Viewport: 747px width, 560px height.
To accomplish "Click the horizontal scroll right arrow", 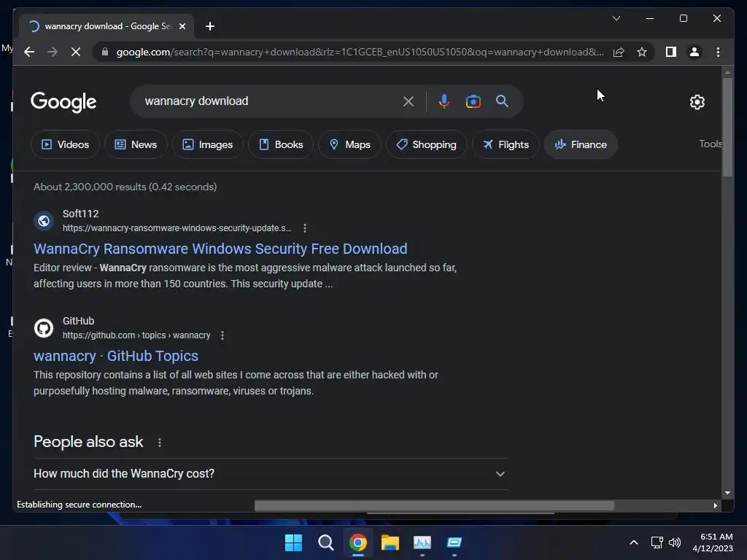I will [715, 506].
